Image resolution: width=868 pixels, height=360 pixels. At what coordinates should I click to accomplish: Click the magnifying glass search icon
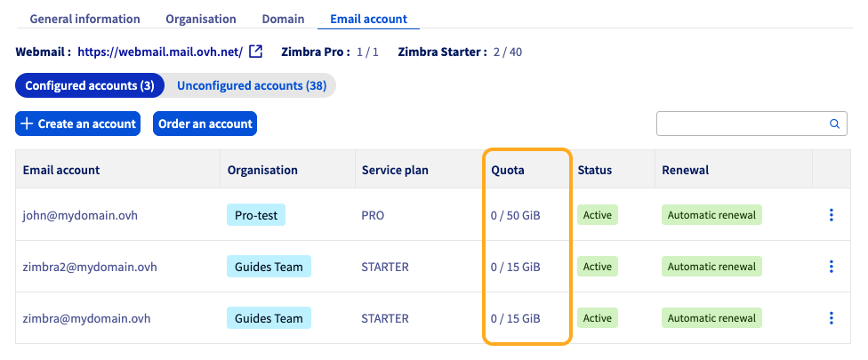pos(834,124)
